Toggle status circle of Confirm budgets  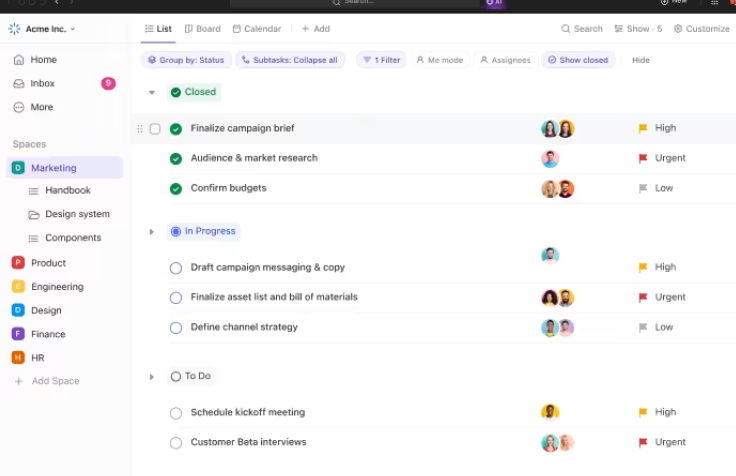[x=176, y=189]
